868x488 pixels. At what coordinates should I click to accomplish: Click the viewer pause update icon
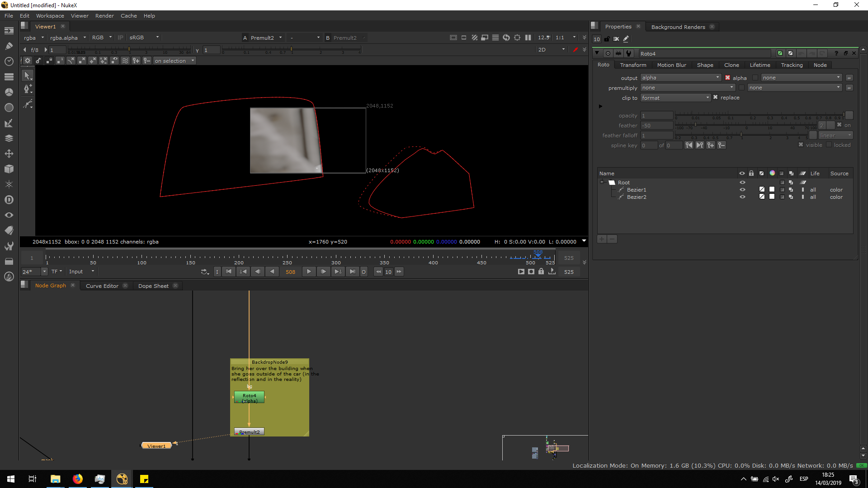click(x=528, y=38)
